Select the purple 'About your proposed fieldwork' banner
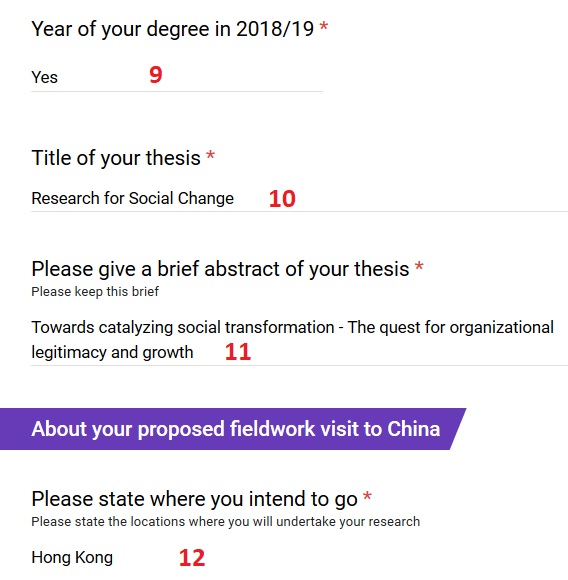 click(233, 429)
